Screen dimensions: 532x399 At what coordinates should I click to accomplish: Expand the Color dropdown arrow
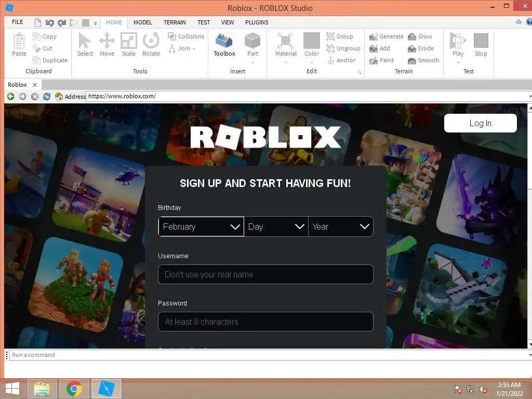[x=312, y=63]
